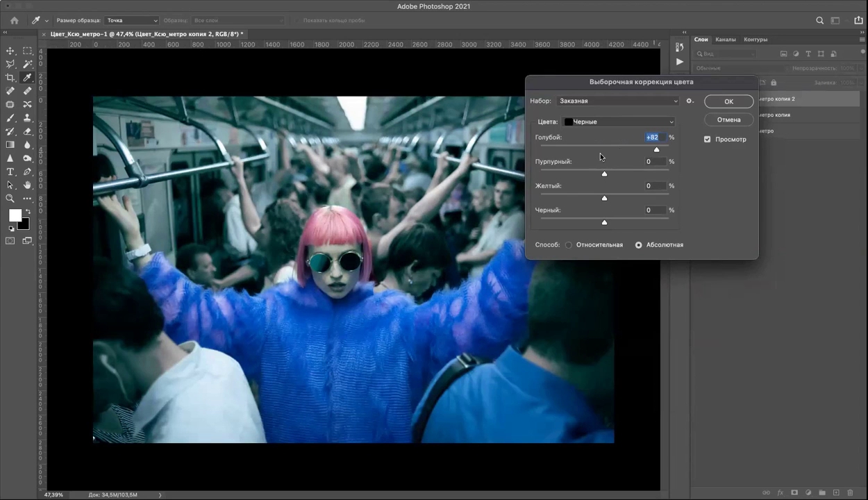Switch to the Каналы tab
This screenshot has width=868, height=500.
click(725, 40)
